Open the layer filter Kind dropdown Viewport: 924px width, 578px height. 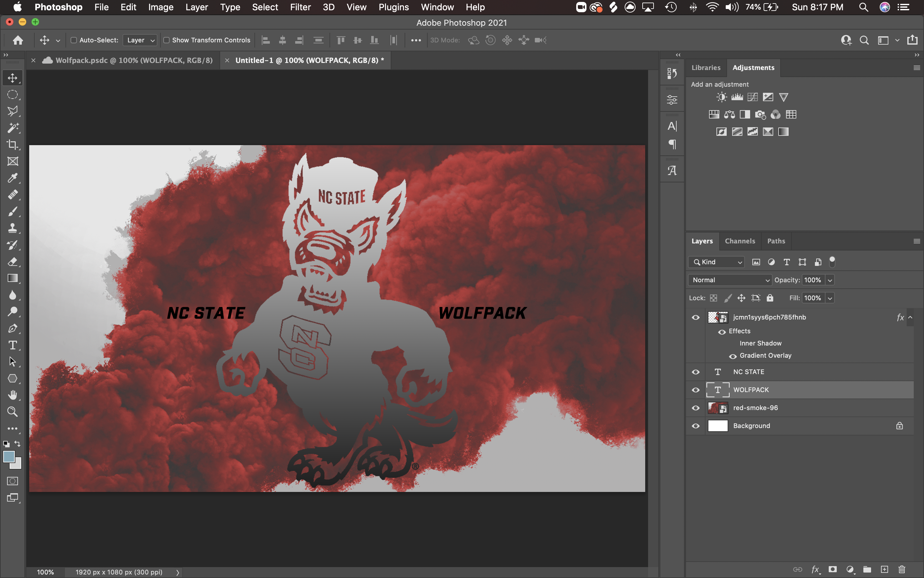click(716, 262)
